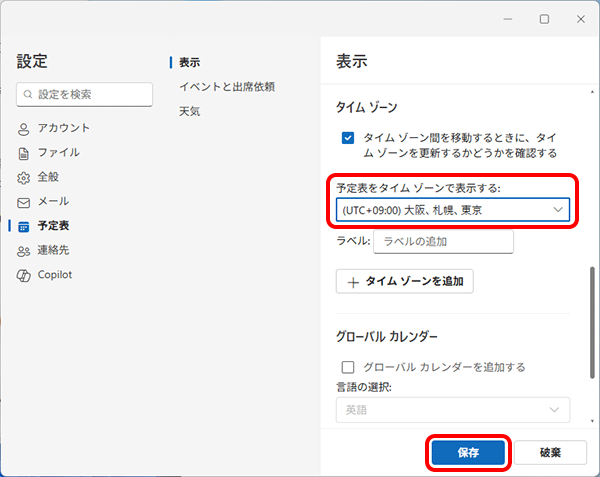The image size is (600, 477).
Task: Expand the 英語 language dropdown
Action: [453, 410]
